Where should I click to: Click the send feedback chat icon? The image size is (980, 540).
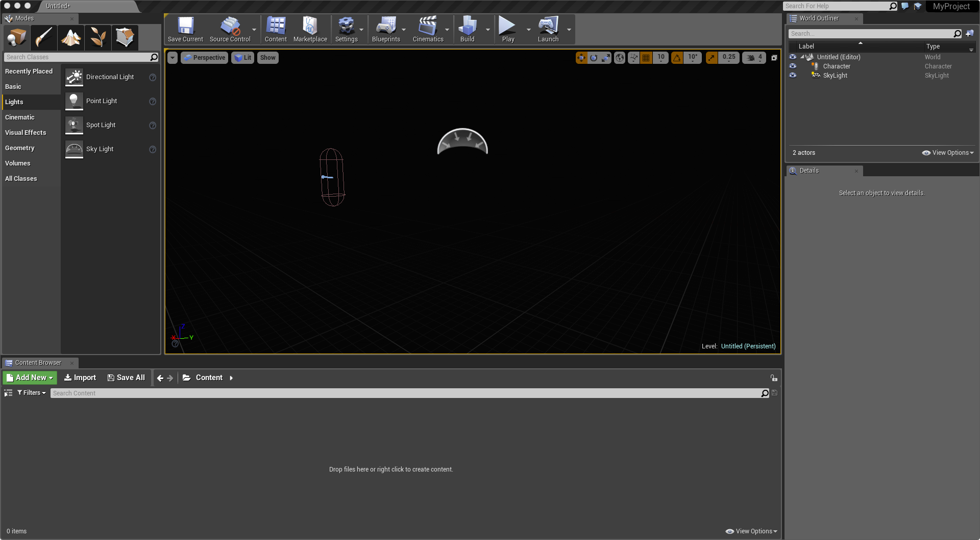coord(905,6)
